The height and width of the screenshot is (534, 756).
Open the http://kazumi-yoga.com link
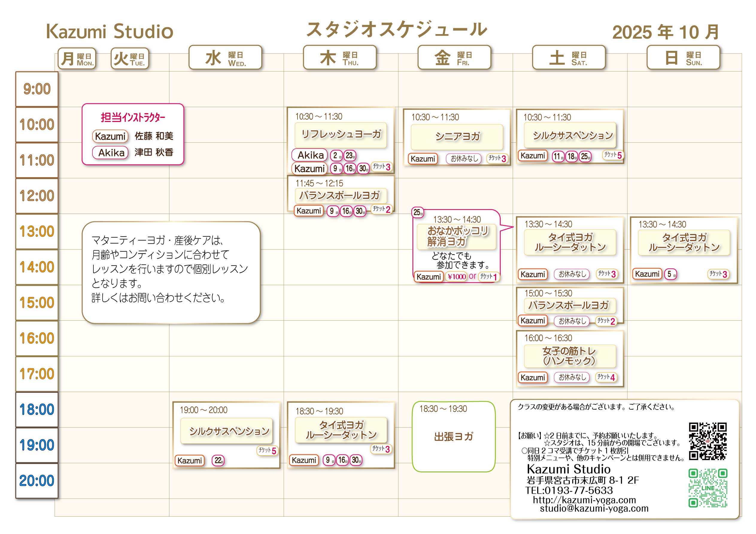[584, 500]
